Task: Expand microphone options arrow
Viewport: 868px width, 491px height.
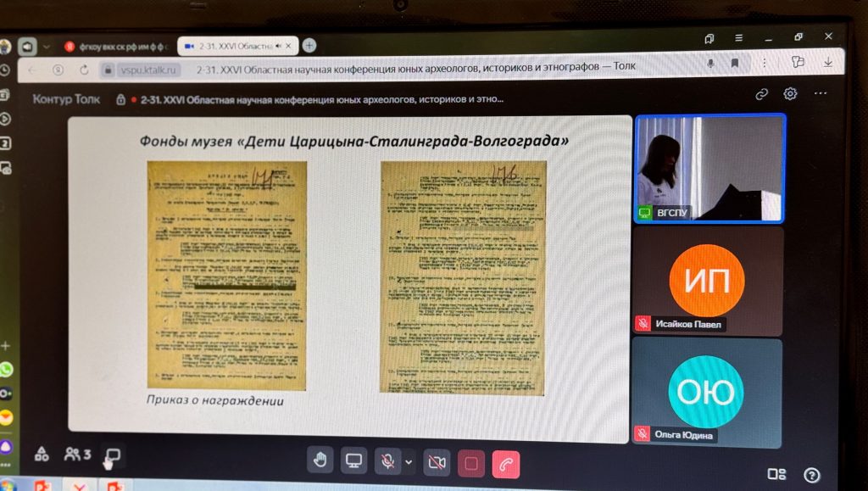Action: [x=409, y=462]
